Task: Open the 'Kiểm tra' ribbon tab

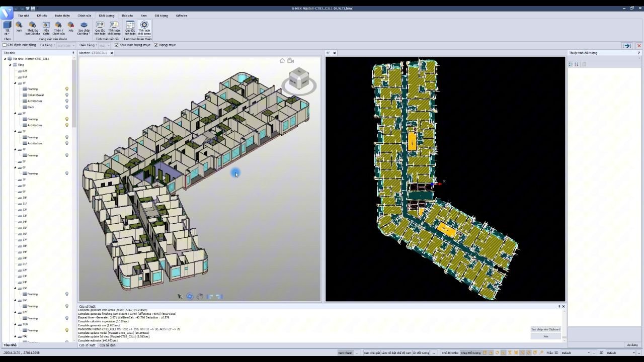Action: point(182,16)
